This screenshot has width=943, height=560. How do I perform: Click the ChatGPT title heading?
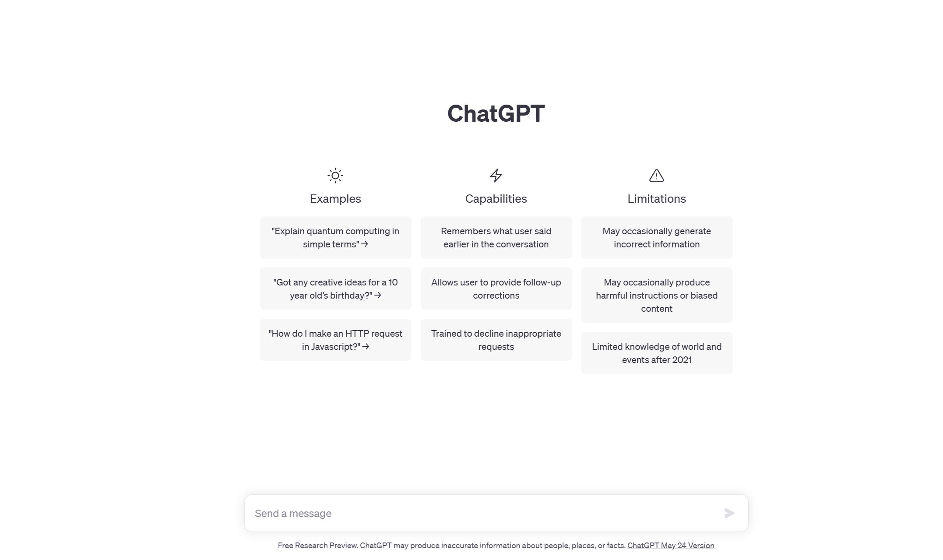(496, 113)
